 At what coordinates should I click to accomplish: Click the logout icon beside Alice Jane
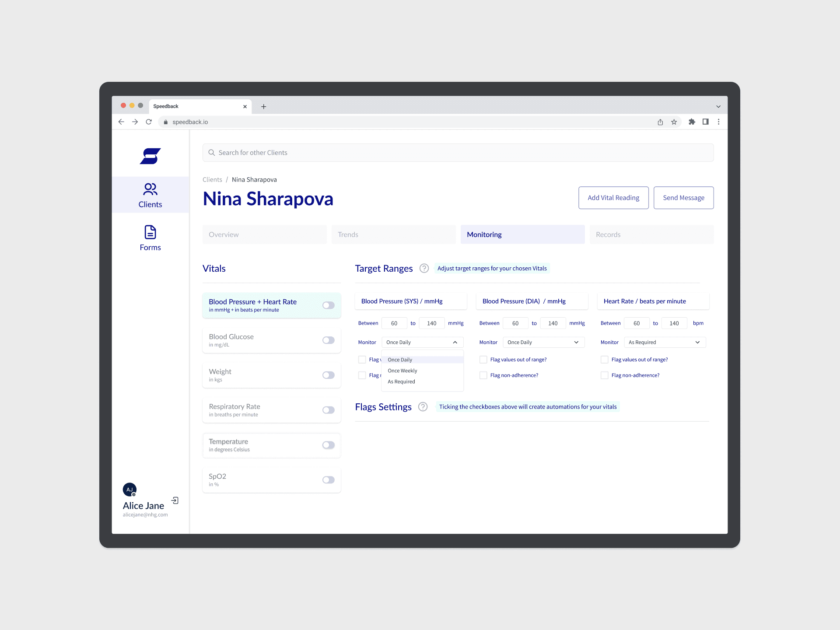tap(175, 500)
